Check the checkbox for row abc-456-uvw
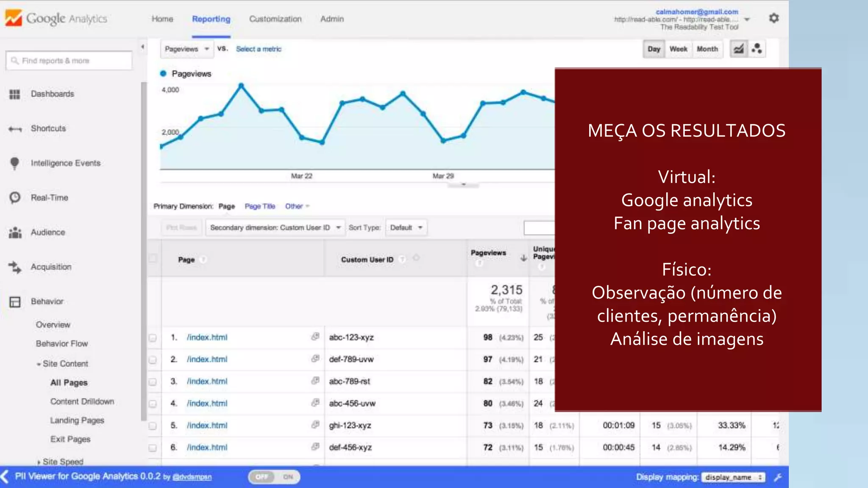 pyautogui.click(x=153, y=404)
